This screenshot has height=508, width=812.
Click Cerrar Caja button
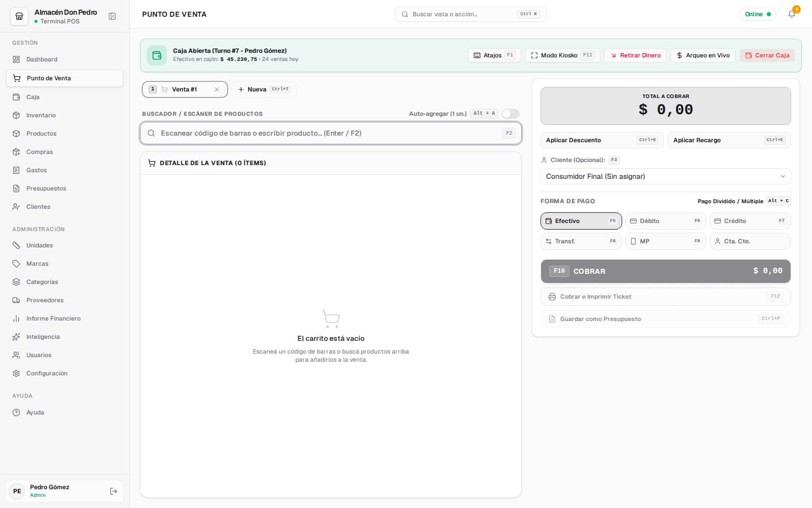pos(767,55)
